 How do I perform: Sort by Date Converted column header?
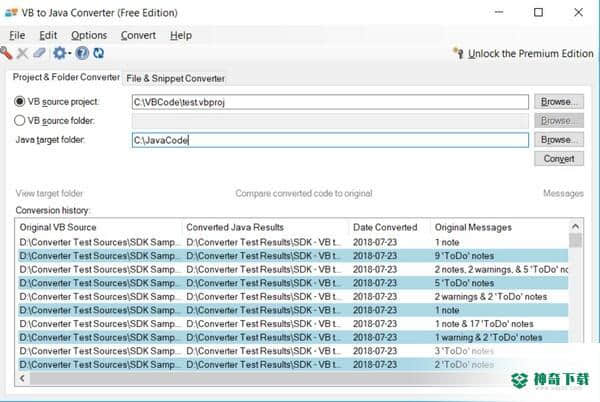coord(390,227)
